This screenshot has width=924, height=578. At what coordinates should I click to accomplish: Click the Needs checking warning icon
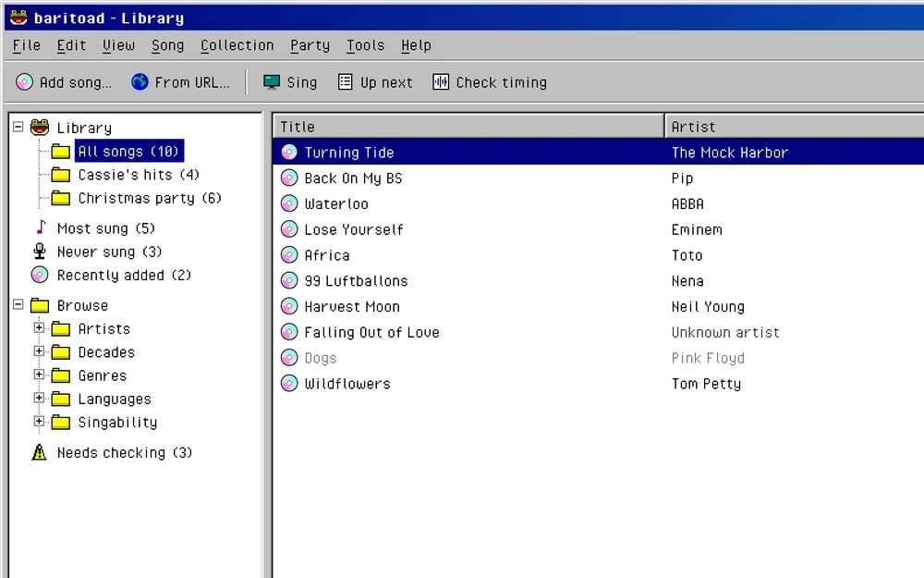pos(40,452)
